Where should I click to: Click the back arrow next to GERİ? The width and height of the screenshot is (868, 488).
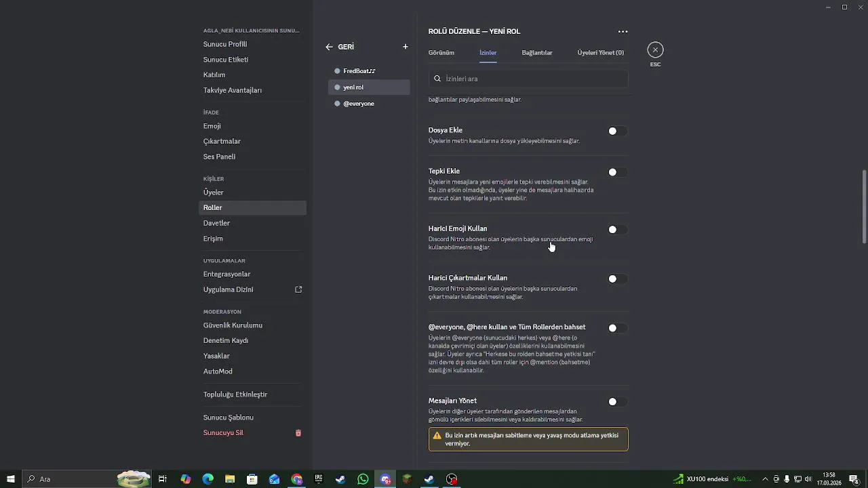pyautogui.click(x=329, y=47)
